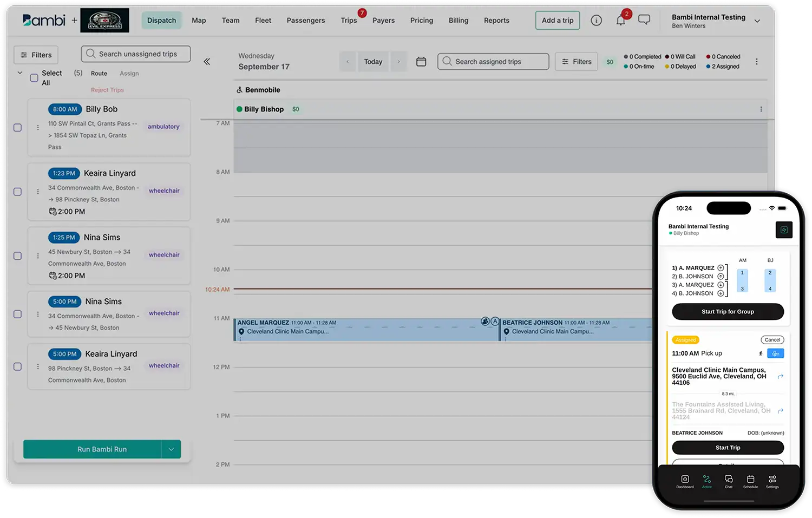The width and height of the screenshot is (812, 518).
Task: Click the Run Bambi Run button
Action: click(92, 449)
